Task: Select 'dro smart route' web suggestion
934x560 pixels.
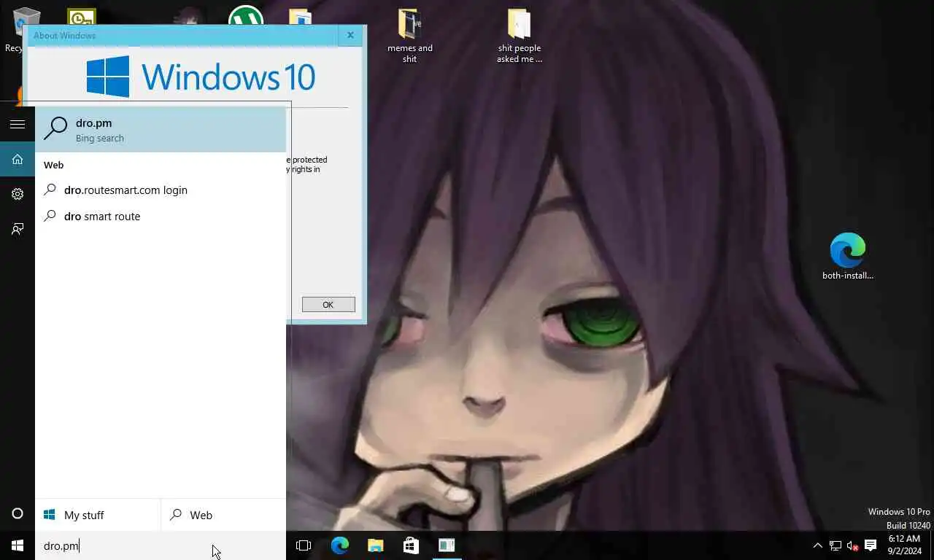Action: (x=161, y=216)
